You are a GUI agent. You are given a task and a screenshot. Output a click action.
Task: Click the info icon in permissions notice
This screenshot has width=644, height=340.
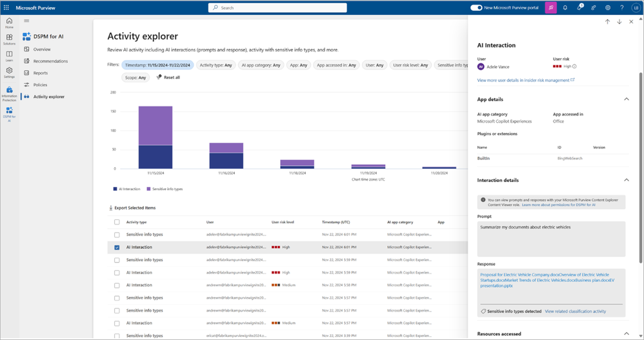coord(483,199)
